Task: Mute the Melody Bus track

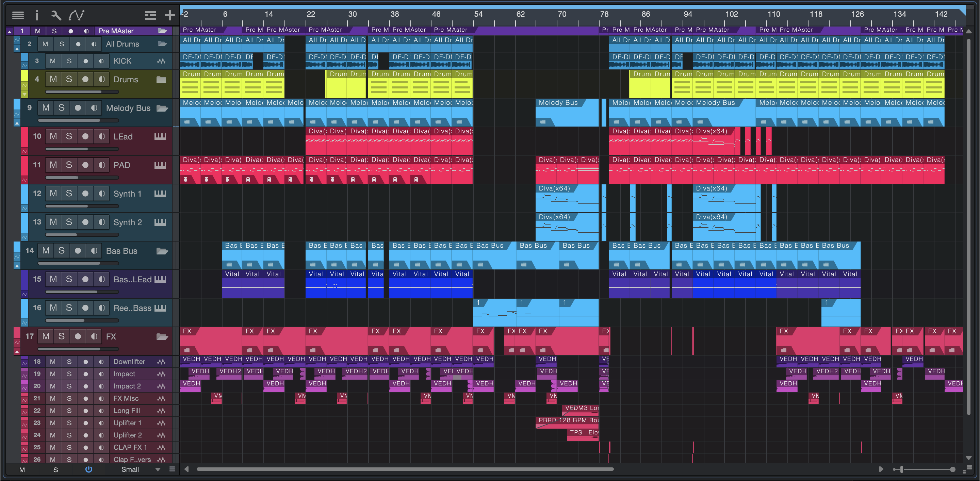Action: (x=46, y=108)
